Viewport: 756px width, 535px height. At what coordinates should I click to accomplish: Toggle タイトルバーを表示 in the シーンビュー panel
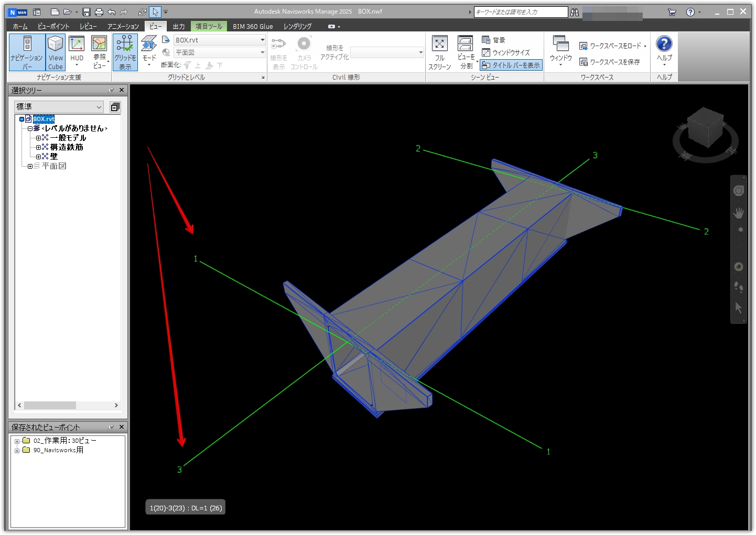(x=511, y=65)
